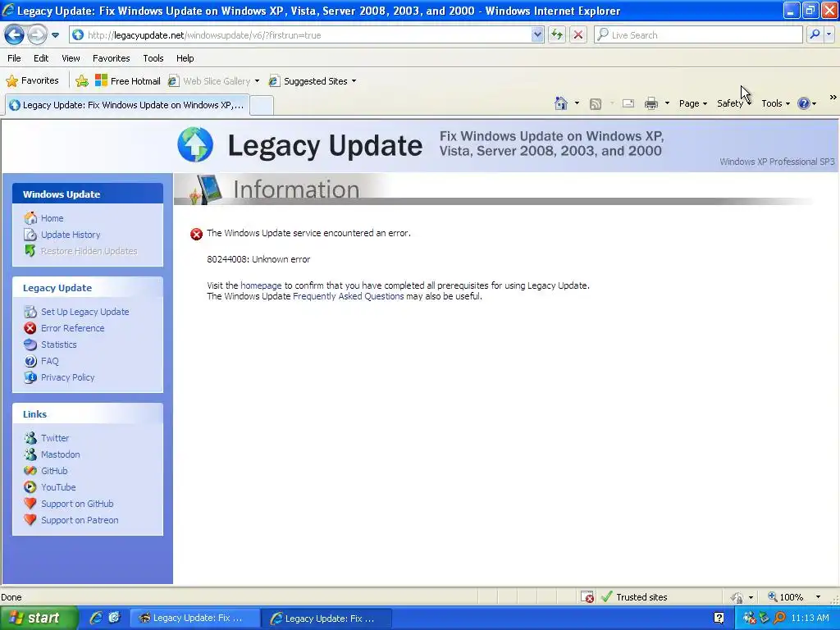Expand the Print options dropdown arrow

(x=667, y=103)
